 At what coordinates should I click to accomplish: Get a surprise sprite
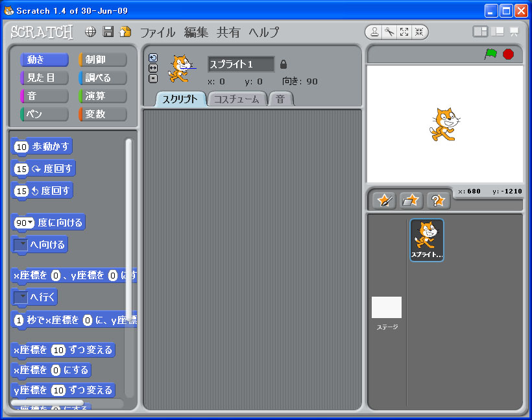point(439,201)
